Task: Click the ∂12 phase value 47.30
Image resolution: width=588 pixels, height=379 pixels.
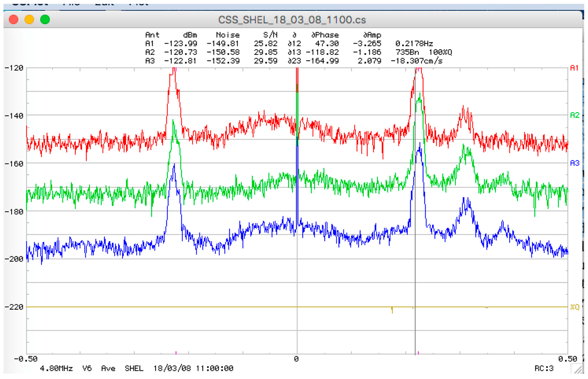Action: point(327,44)
